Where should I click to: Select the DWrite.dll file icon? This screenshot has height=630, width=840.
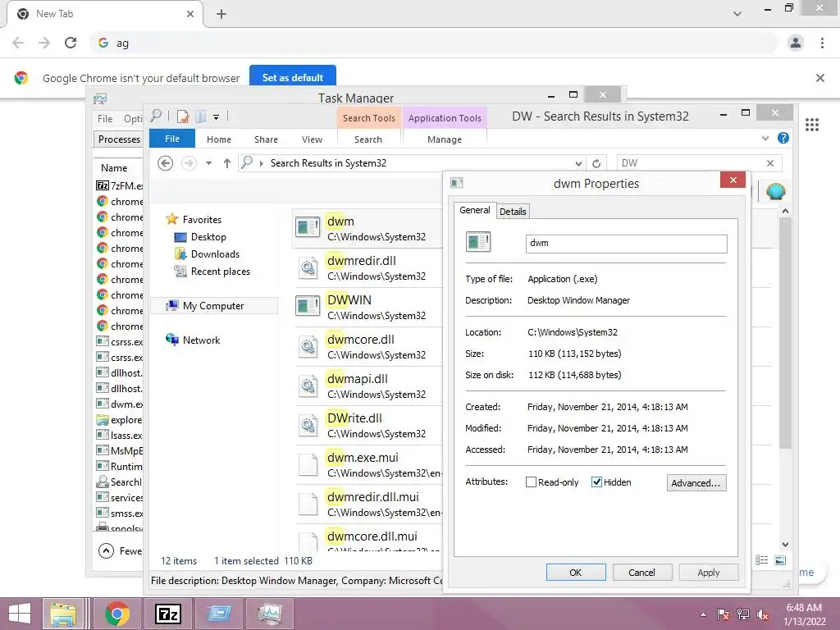click(308, 425)
